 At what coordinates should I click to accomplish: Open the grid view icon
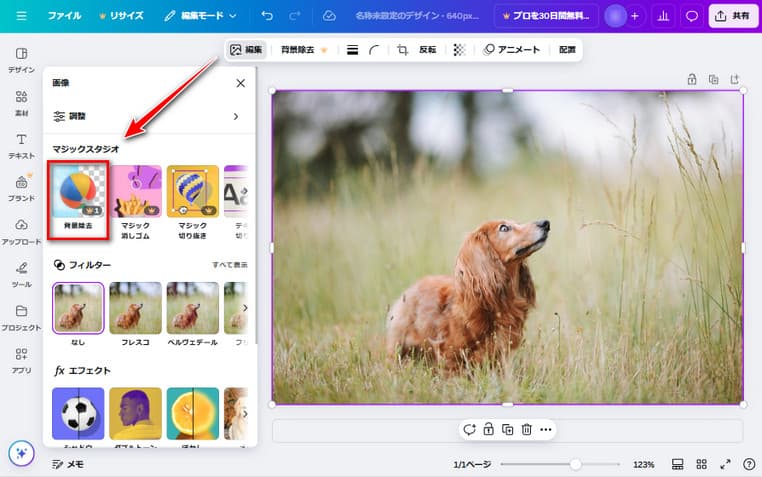click(x=701, y=464)
